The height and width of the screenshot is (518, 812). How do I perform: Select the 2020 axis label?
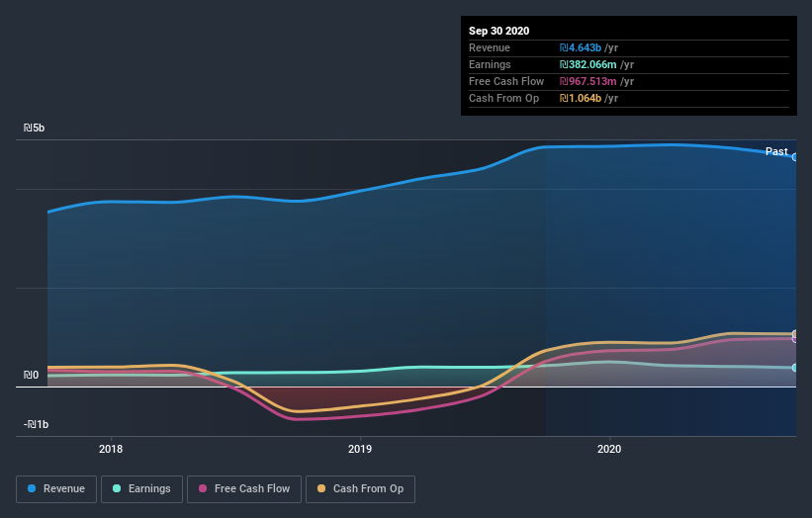coord(609,449)
